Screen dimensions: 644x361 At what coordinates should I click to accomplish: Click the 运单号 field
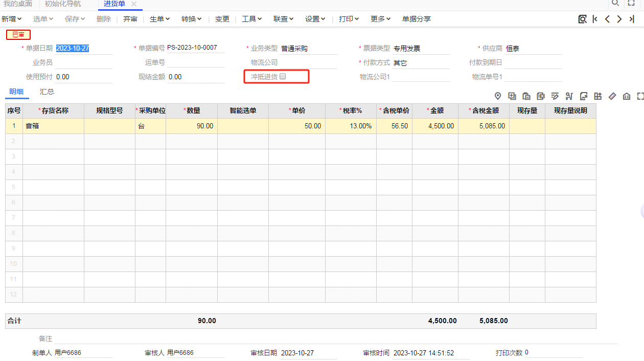pyautogui.click(x=196, y=63)
